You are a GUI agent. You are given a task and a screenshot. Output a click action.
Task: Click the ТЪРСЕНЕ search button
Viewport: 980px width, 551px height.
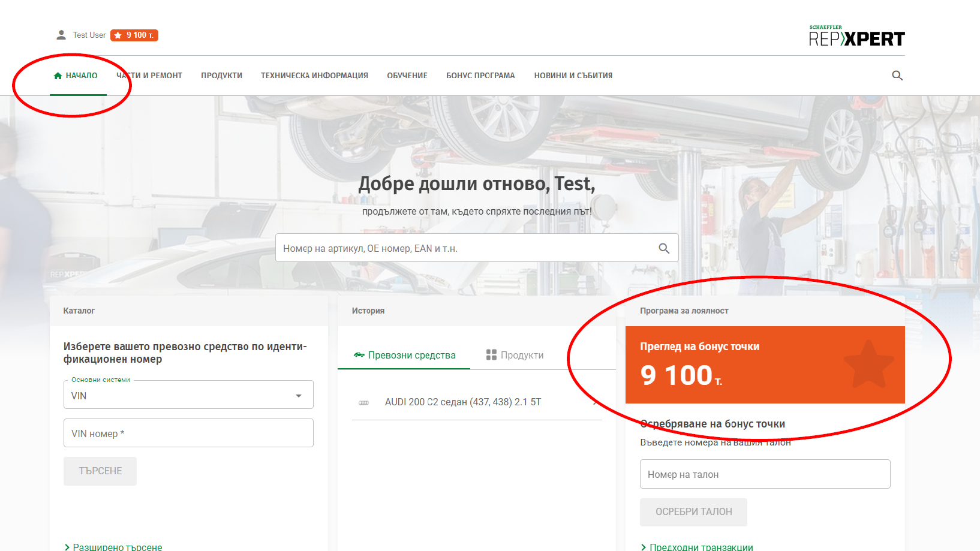click(x=100, y=471)
